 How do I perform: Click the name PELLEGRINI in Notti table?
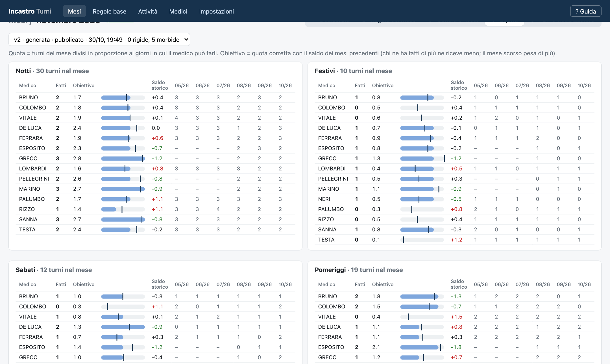tap(34, 179)
